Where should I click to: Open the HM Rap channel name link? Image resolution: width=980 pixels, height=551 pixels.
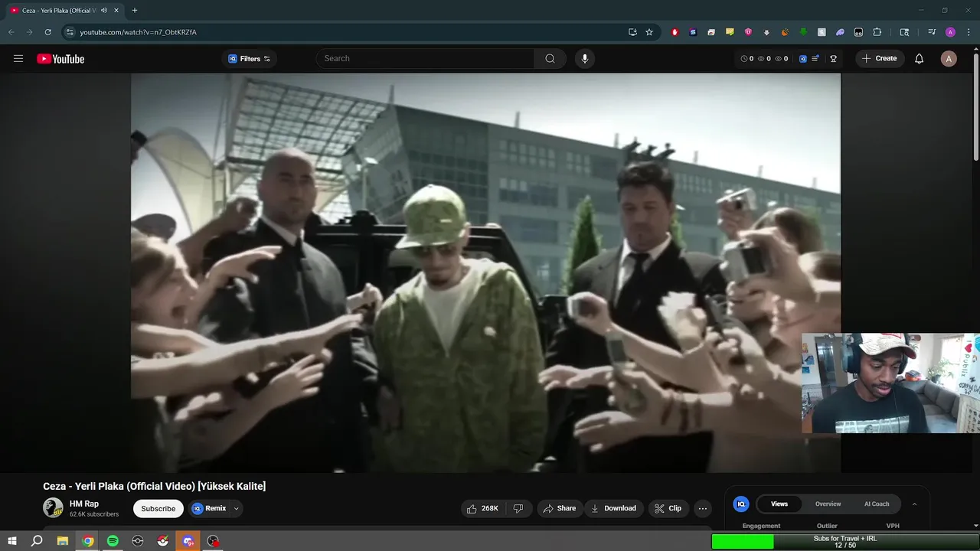click(x=84, y=504)
